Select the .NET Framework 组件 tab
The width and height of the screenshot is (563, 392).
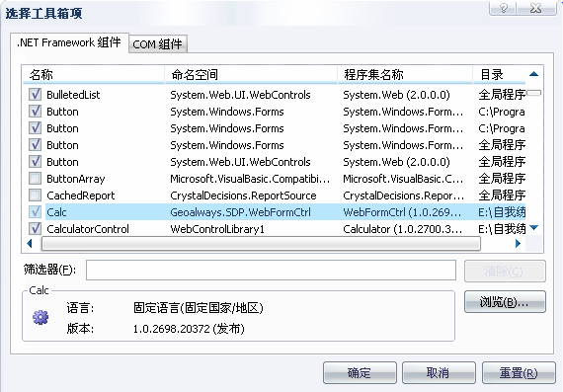coord(69,42)
